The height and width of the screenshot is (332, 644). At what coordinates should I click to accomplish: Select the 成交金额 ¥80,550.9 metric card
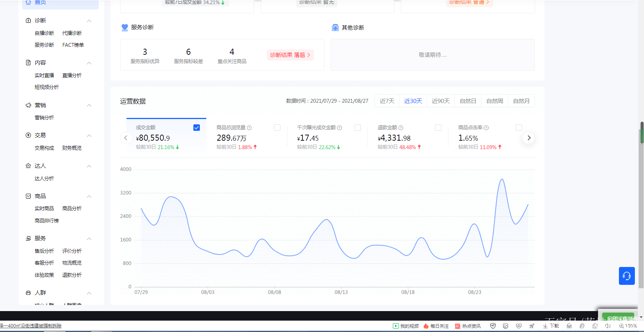166,136
